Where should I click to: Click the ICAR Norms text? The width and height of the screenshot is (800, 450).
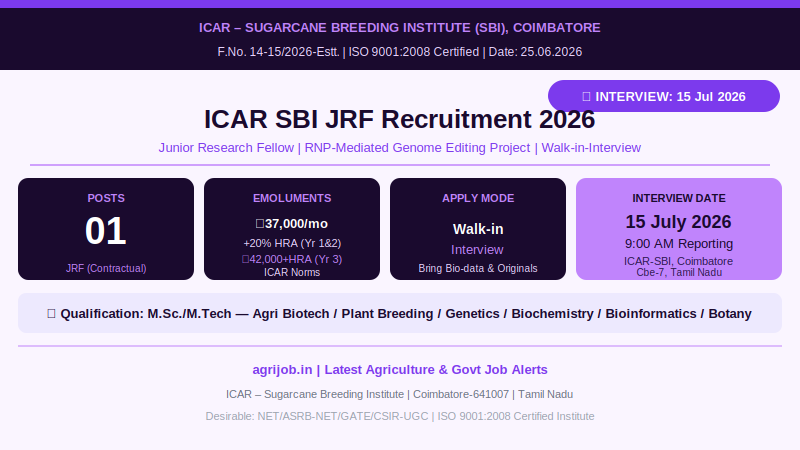pyautogui.click(x=292, y=272)
